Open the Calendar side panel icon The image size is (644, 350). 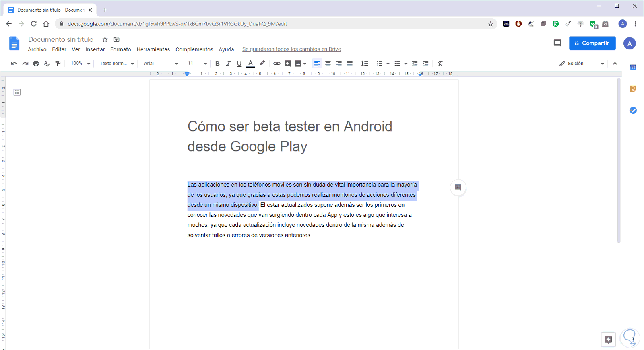pos(633,67)
